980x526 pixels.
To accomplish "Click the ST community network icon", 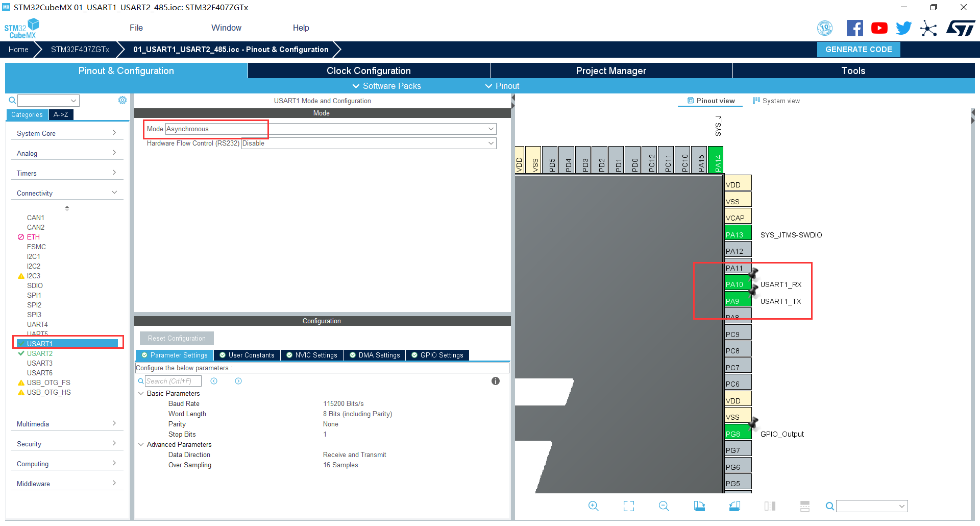I will [x=928, y=28].
